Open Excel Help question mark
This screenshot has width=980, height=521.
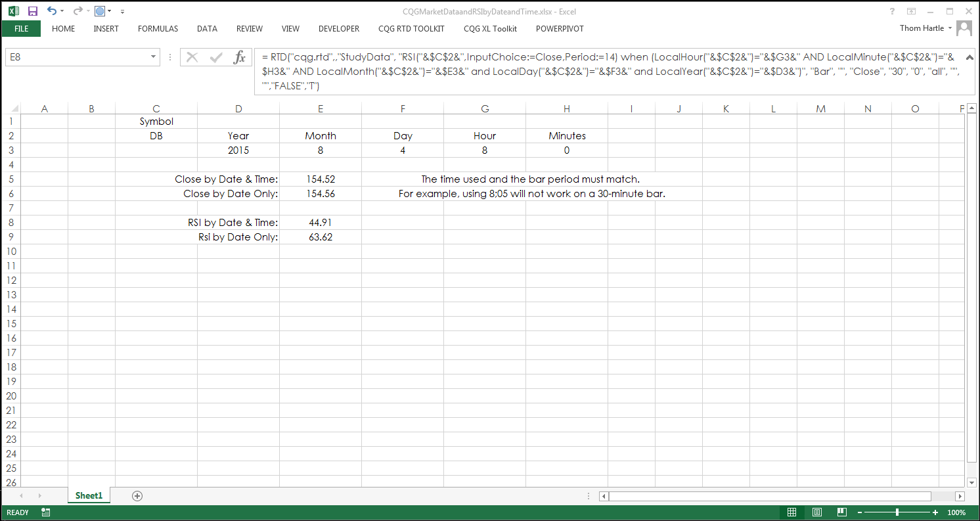pyautogui.click(x=892, y=11)
